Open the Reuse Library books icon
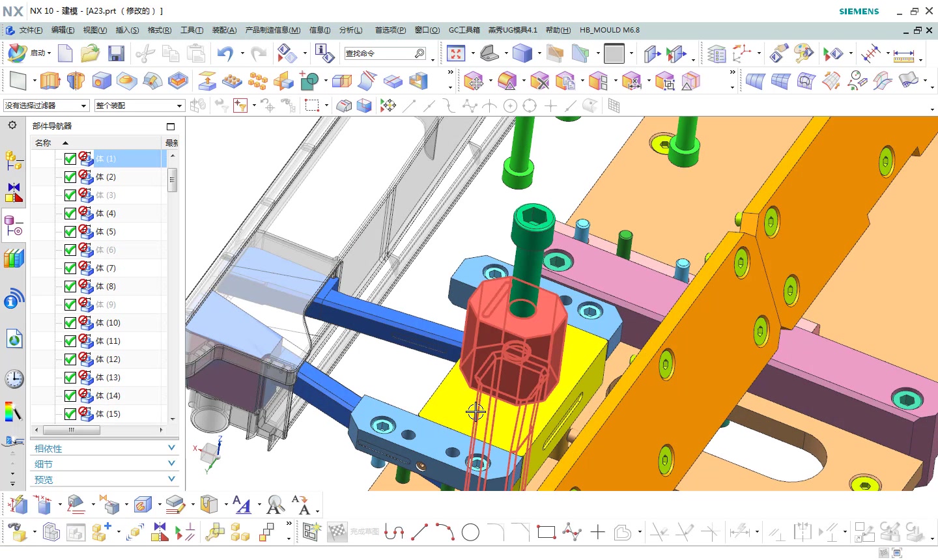Viewport: 938px width, 560px height. [x=14, y=259]
